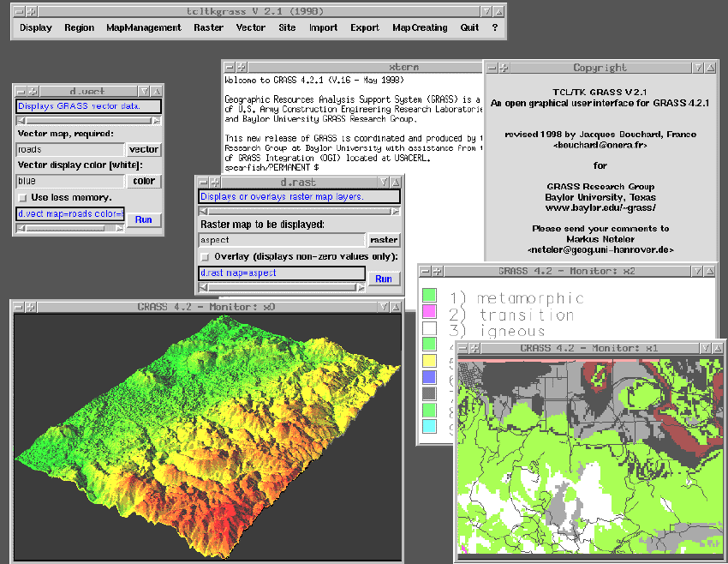This screenshot has width=728, height=564.
Task: Open the Monitor x0 window menu icon
Action: [x=18, y=306]
